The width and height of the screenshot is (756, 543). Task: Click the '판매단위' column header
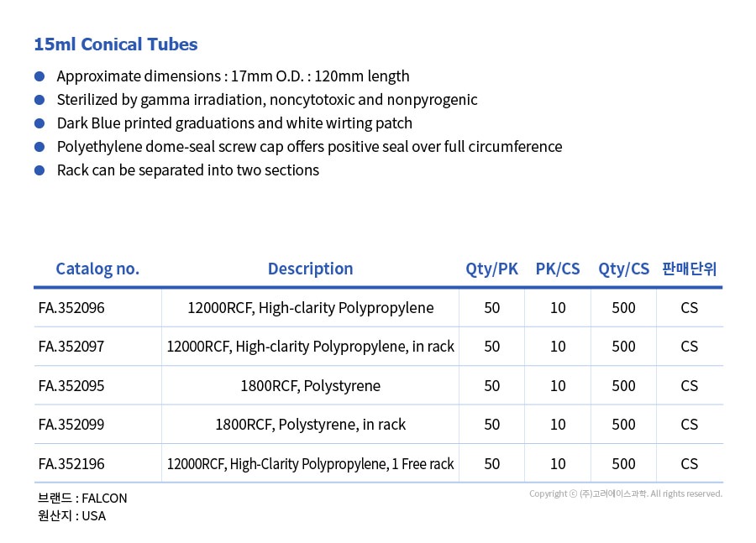tap(689, 269)
